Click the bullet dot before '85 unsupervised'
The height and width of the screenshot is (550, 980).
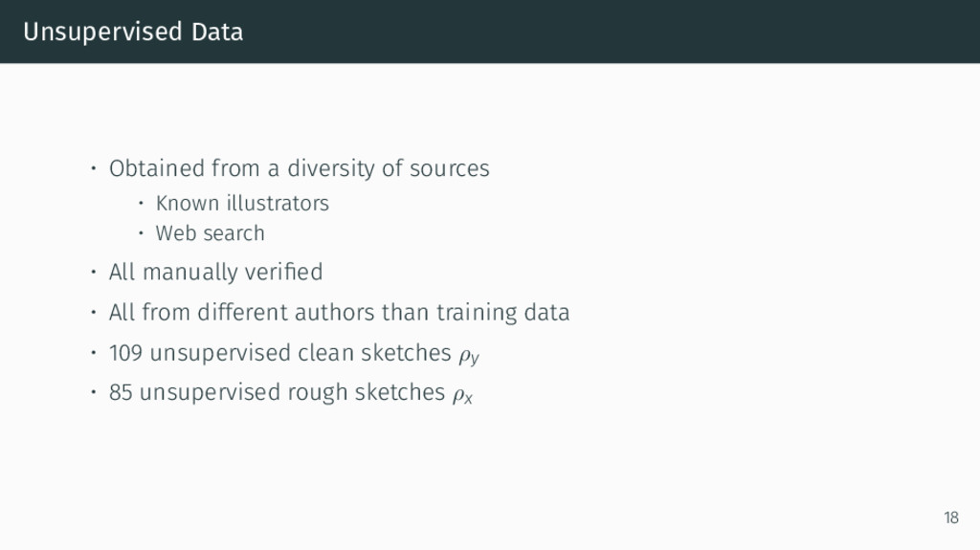(93, 392)
